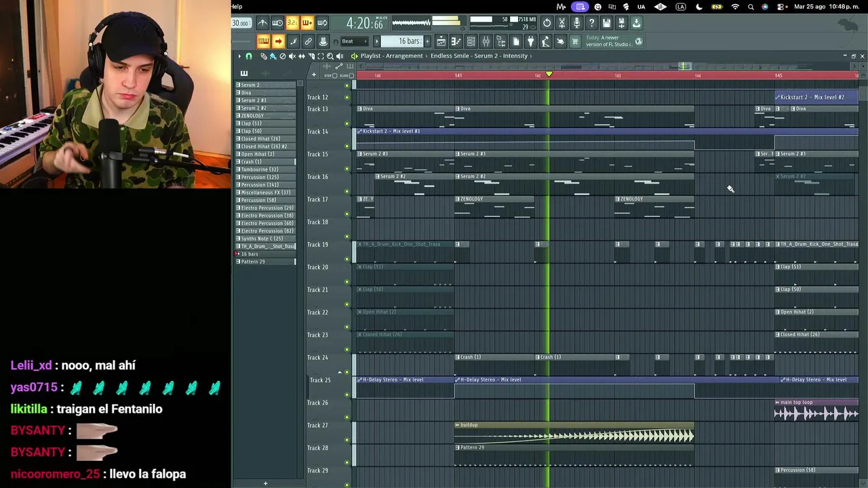Mute Track 15 using its green LED
The height and width of the screenshot is (488, 868).
[347, 169]
